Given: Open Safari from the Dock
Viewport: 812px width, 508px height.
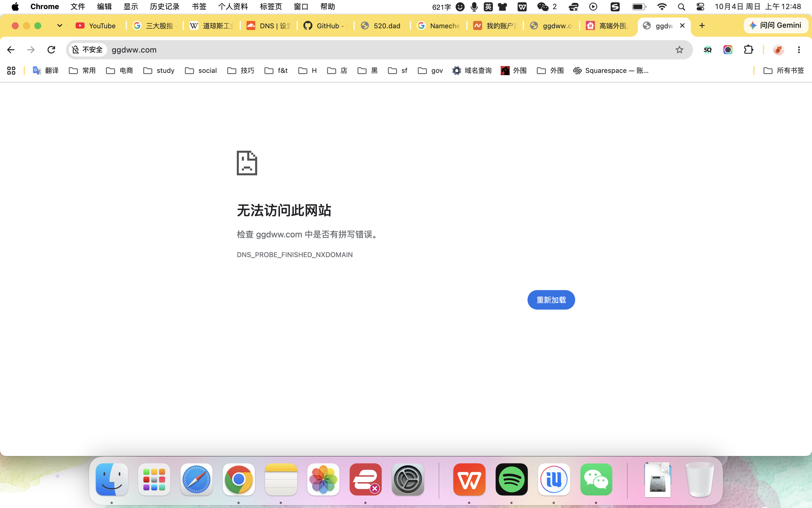Looking at the screenshot, I should [x=197, y=479].
